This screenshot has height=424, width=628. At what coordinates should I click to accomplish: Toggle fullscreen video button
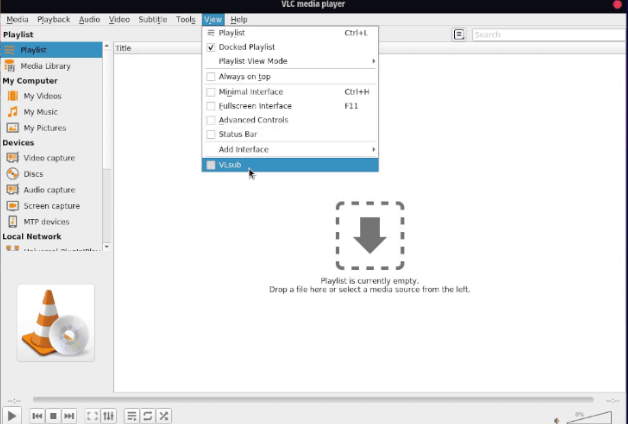click(93, 416)
